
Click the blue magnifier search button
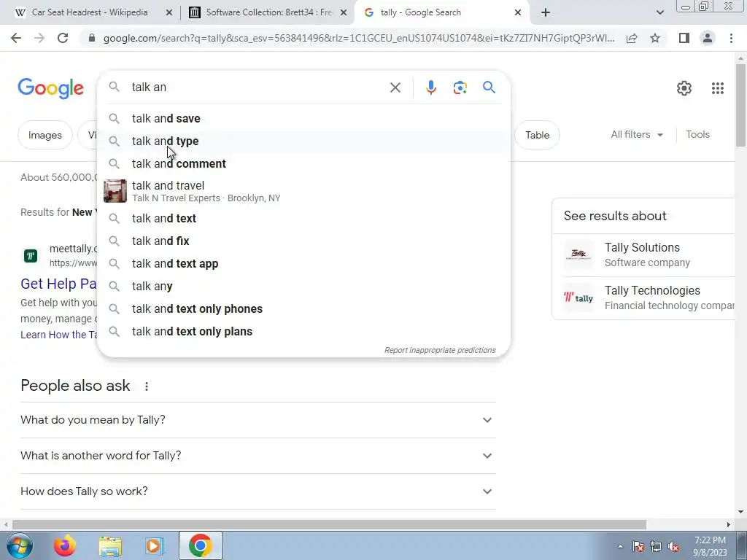489,87
